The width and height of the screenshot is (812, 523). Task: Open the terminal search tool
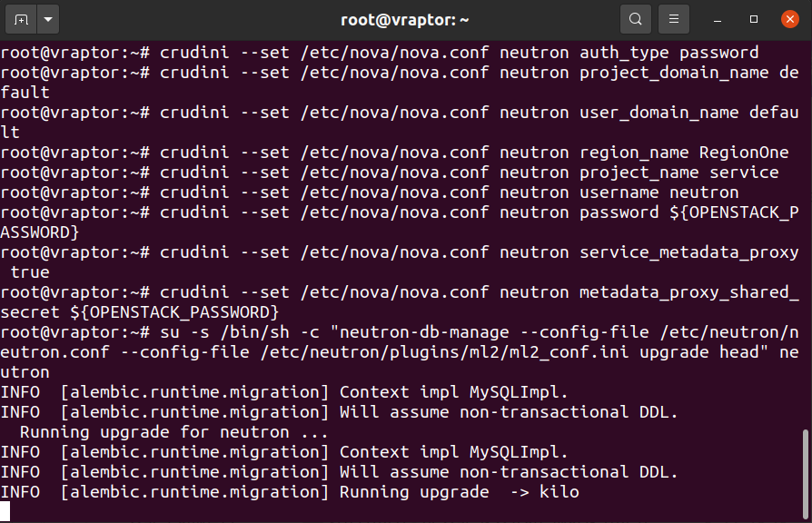(x=636, y=20)
